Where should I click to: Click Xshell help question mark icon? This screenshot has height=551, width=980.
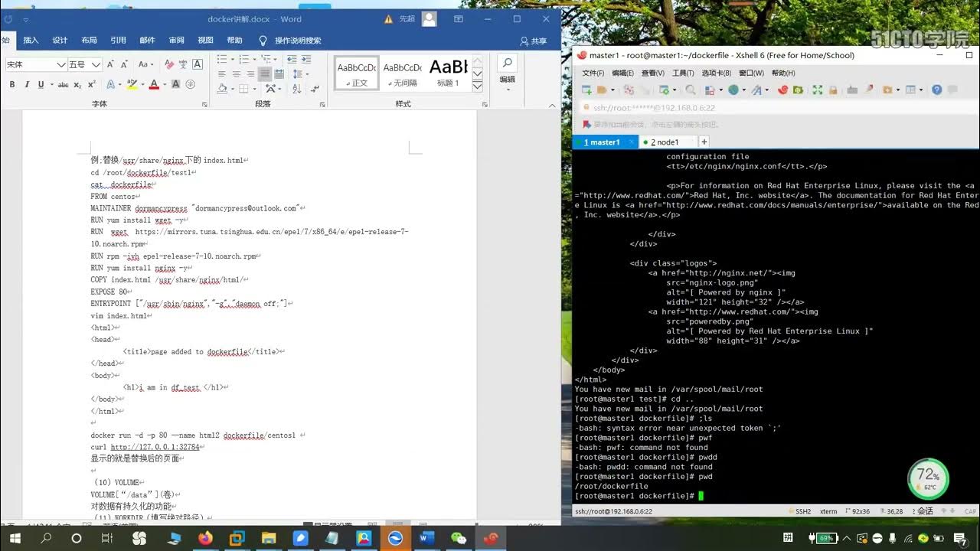pyautogui.click(x=937, y=90)
